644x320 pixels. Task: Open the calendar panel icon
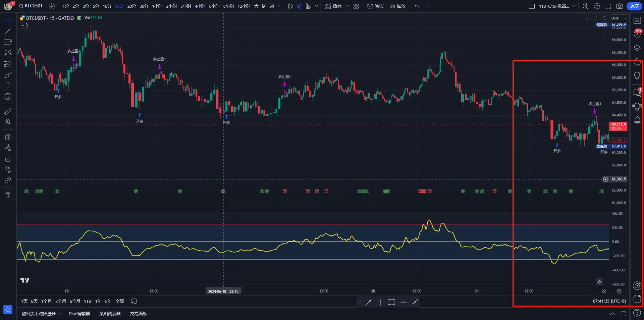(x=637, y=299)
